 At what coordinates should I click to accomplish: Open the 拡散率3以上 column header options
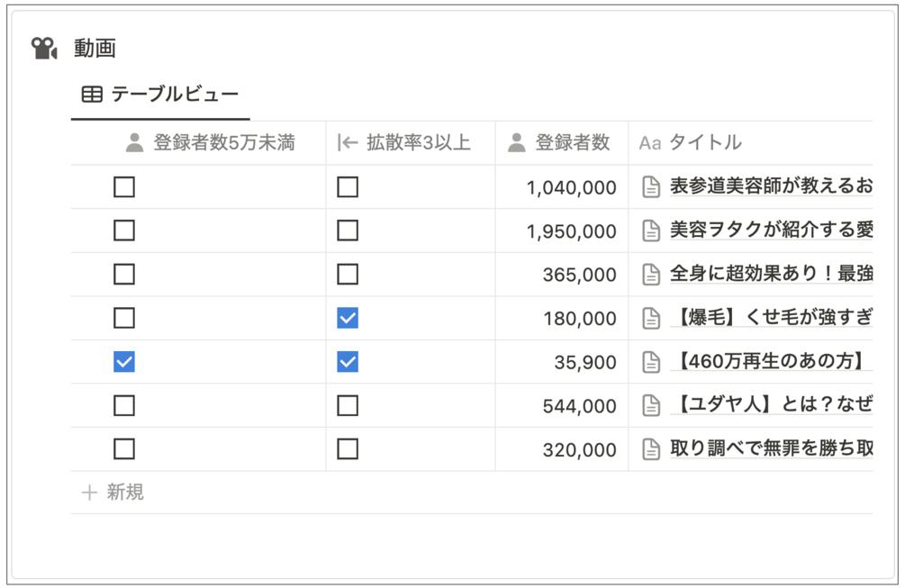(411, 142)
